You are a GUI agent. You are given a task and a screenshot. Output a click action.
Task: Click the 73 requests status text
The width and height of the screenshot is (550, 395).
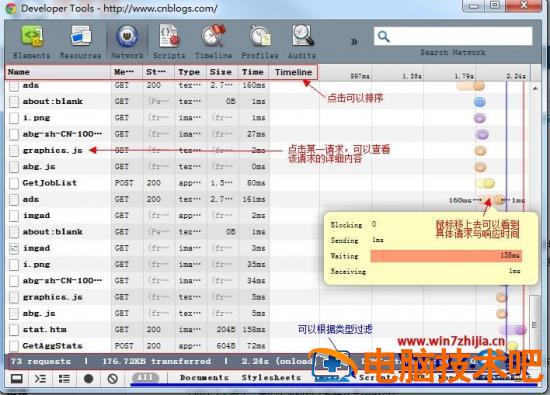[x=41, y=361]
